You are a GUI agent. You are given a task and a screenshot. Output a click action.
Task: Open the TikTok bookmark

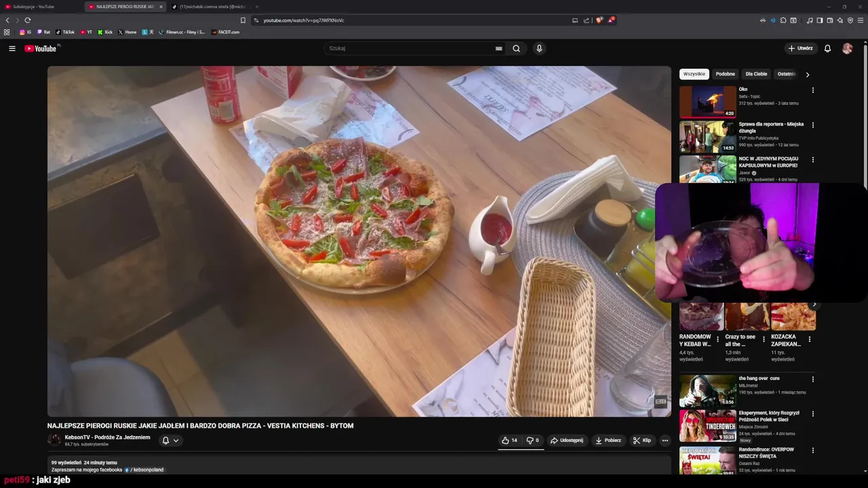pyautogui.click(x=65, y=32)
